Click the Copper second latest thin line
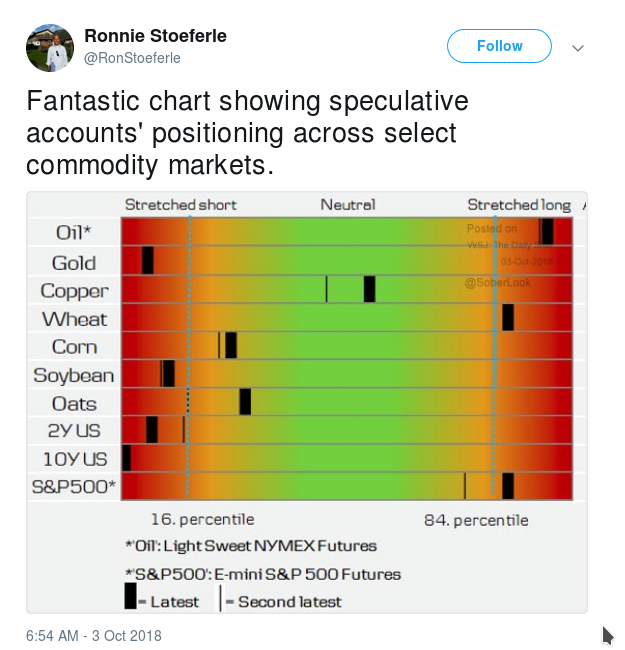The image size is (625, 650). point(327,289)
